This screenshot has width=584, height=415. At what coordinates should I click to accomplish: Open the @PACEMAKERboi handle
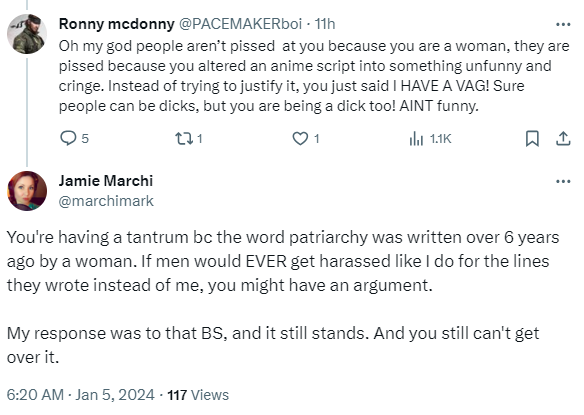click(240, 24)
